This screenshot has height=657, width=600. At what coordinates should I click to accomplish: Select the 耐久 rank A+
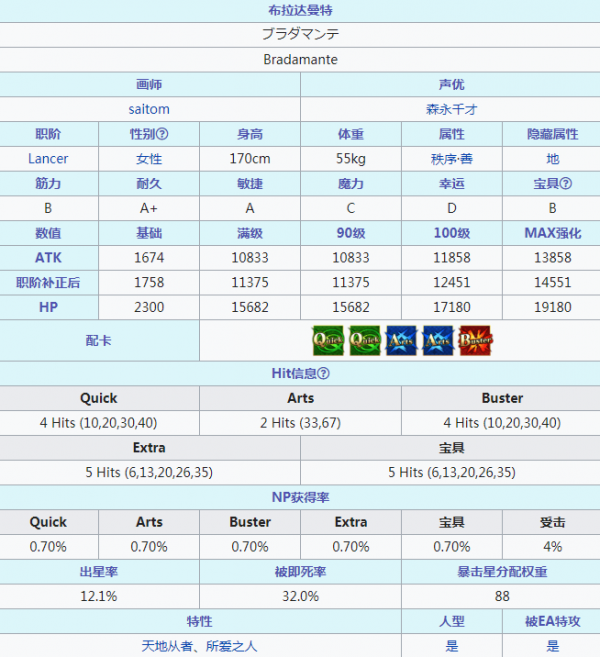coord(149,208)
